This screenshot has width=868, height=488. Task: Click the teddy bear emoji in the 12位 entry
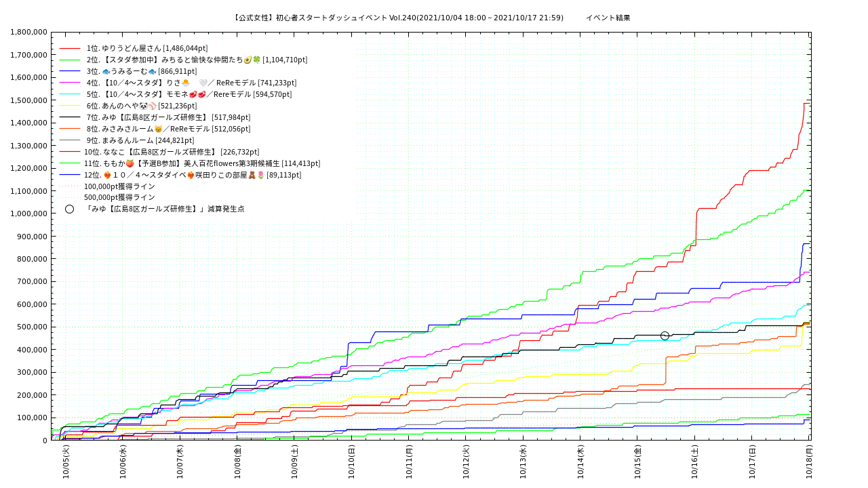[x=252, y=175]
